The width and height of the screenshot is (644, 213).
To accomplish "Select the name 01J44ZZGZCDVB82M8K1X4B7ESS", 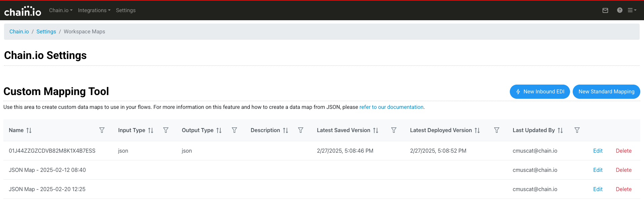I will (52, 151).
